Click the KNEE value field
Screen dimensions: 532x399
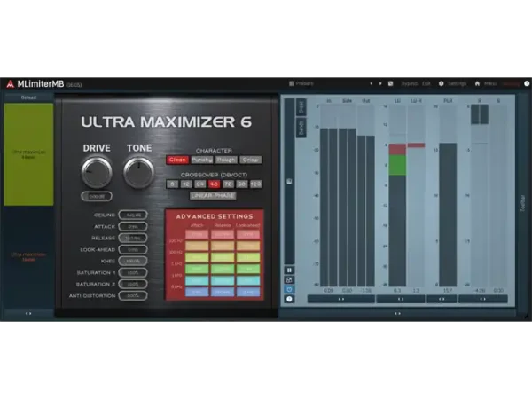click(133, 262)
